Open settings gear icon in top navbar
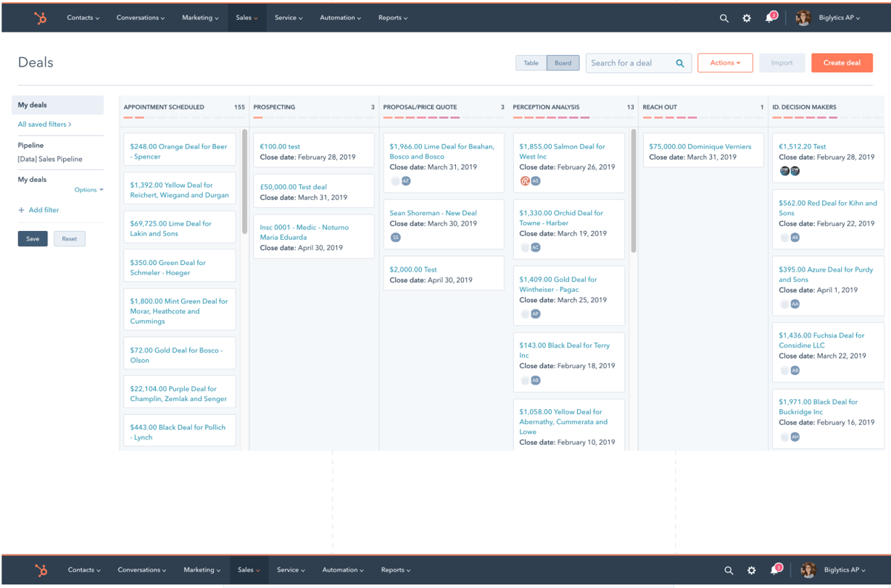 point(747,18)
